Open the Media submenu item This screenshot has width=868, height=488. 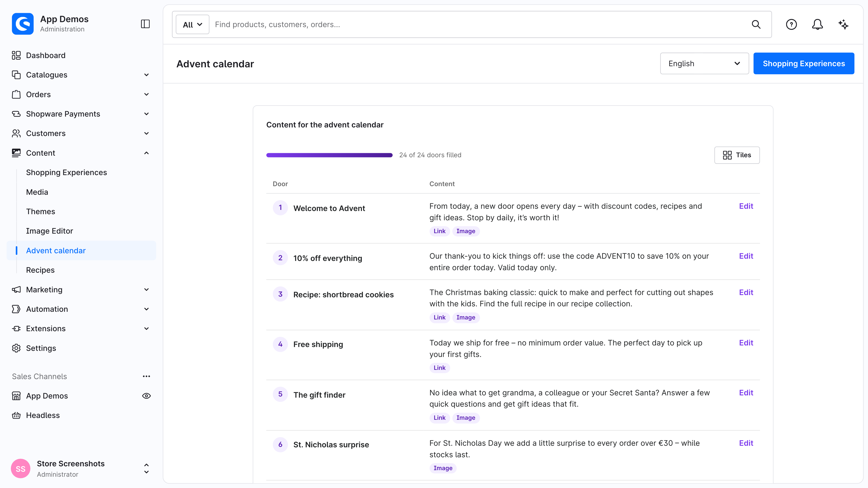(37, 192)
